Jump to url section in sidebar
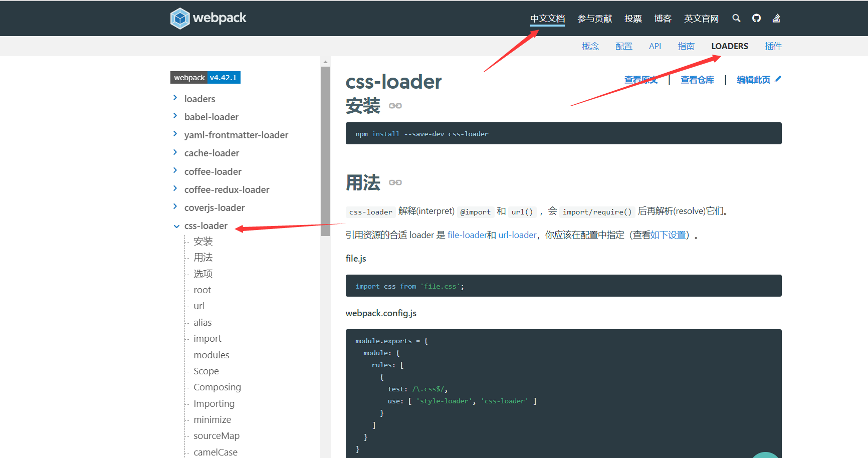 [199, 306]
